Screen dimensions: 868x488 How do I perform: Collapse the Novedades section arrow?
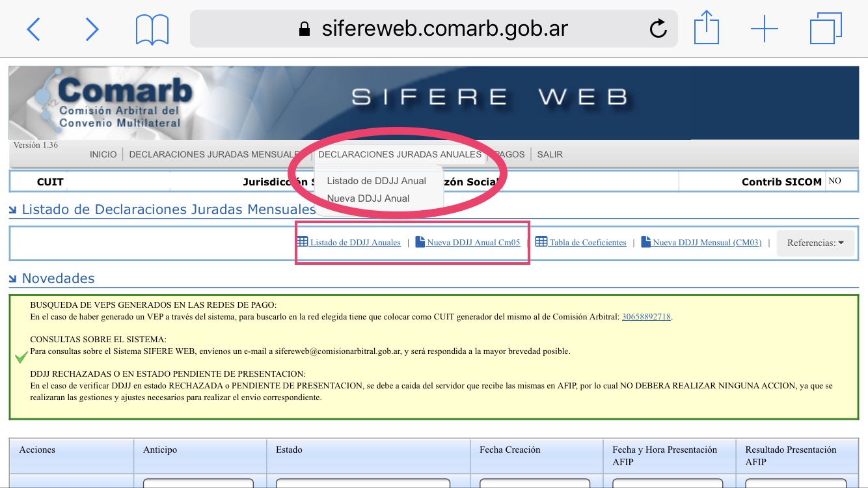tap(13, 279)
